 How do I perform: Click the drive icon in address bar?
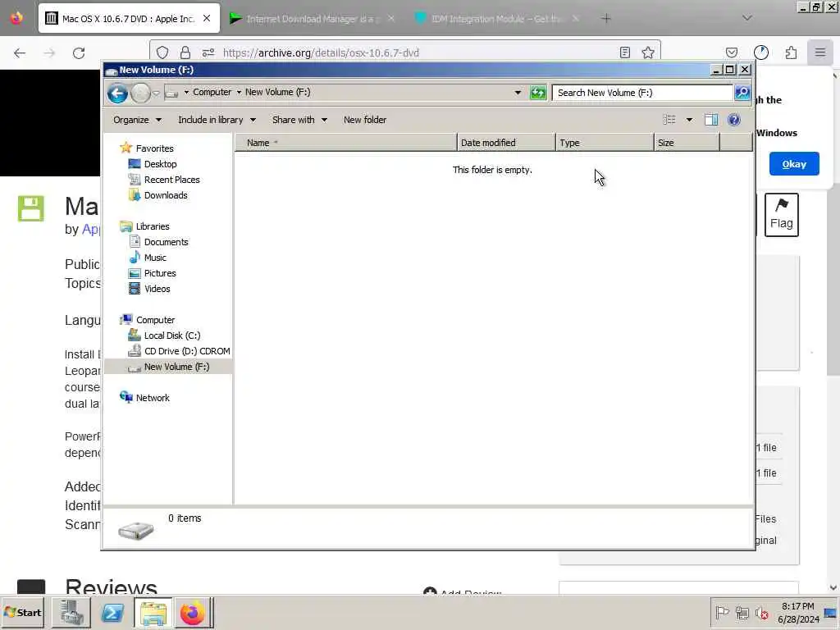click(x=171, y=93)
